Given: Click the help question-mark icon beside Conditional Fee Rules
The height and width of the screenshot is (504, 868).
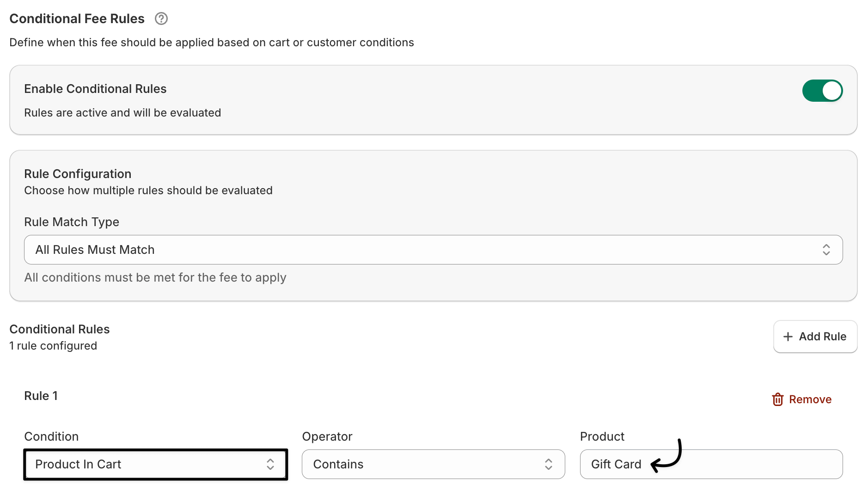Looking at the screenshot, I should point(161,18).
